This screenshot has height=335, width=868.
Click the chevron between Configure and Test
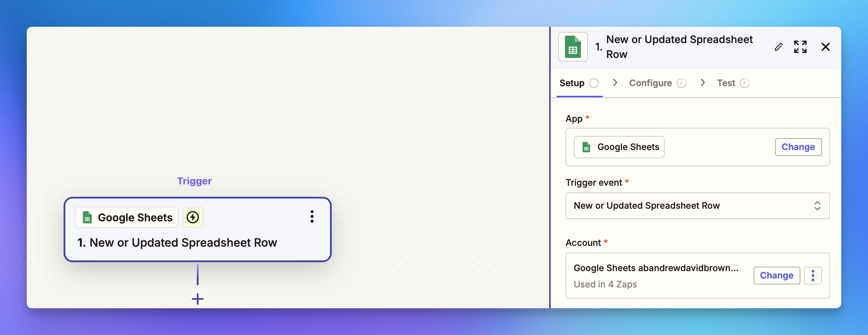pos(702,83)
